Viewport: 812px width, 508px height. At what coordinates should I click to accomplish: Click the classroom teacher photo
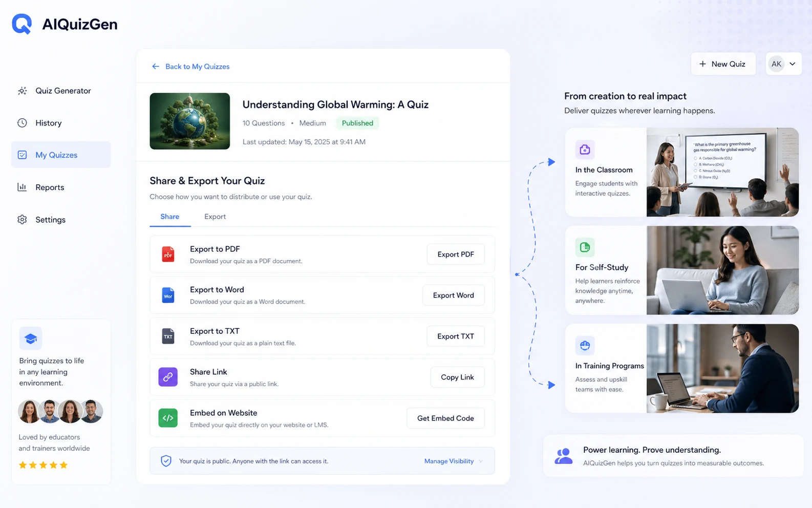point(722,172)
